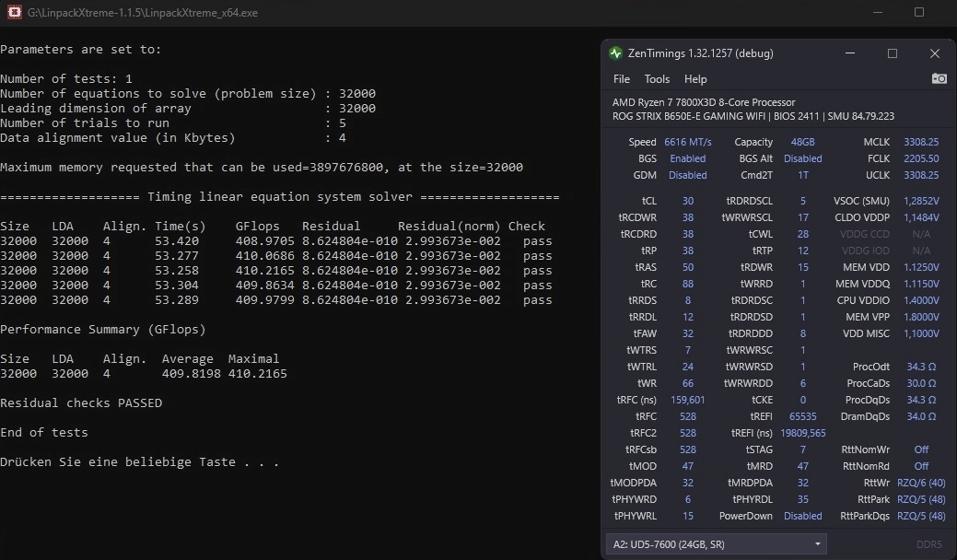
Task: Maximize the ZenTimings window
Action: [893, 53]
